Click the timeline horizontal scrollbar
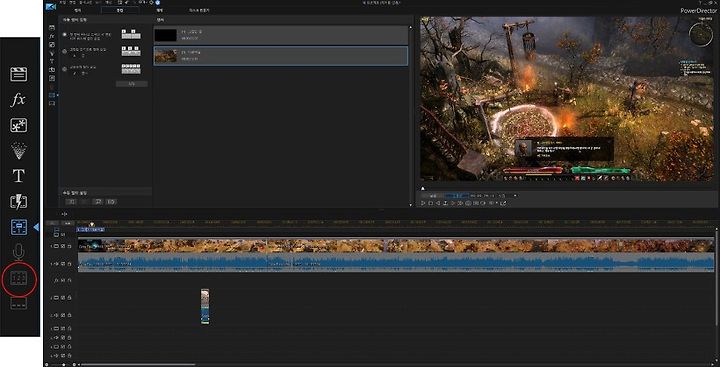The height and width of the screenshot is (367, 720). coord(138,365)
